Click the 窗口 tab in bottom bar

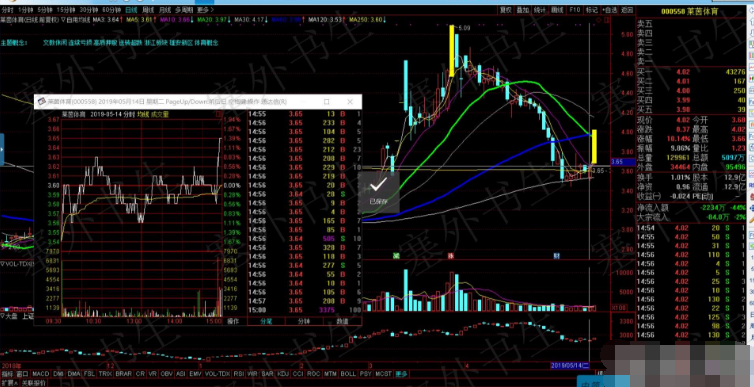click(x=23, y=374)
